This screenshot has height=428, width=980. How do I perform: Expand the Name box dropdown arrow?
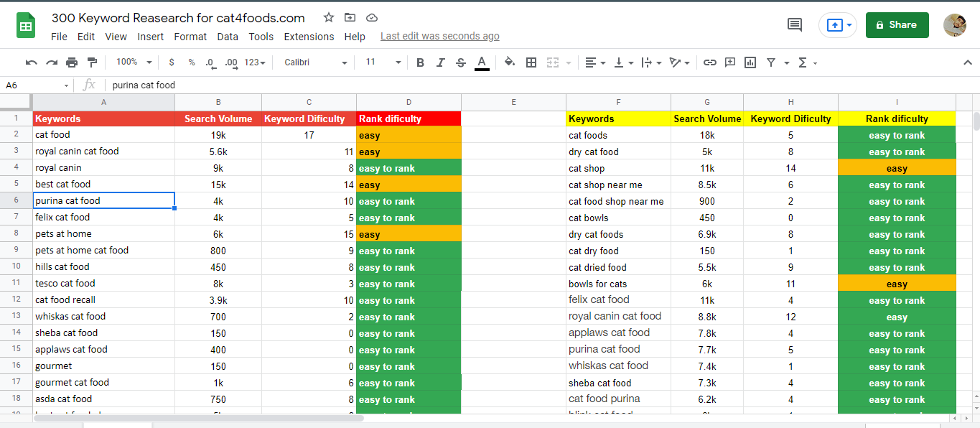(x=67, y=85)
